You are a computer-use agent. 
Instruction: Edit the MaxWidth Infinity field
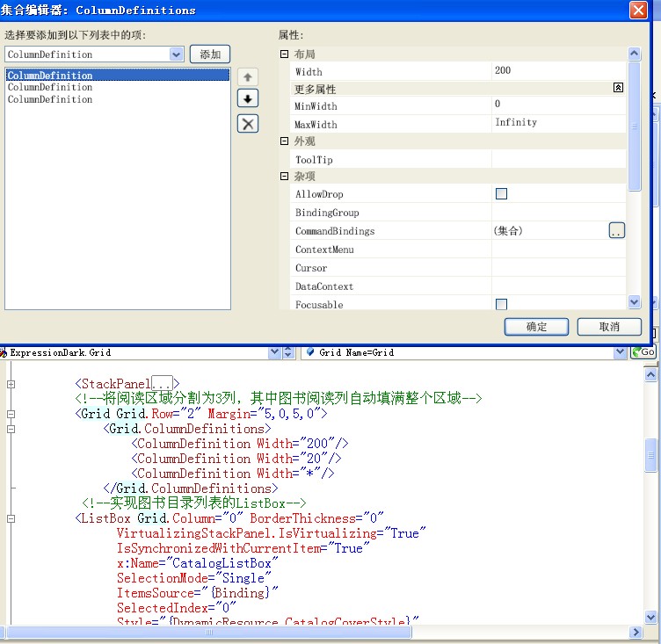click(x=558, y=123)
